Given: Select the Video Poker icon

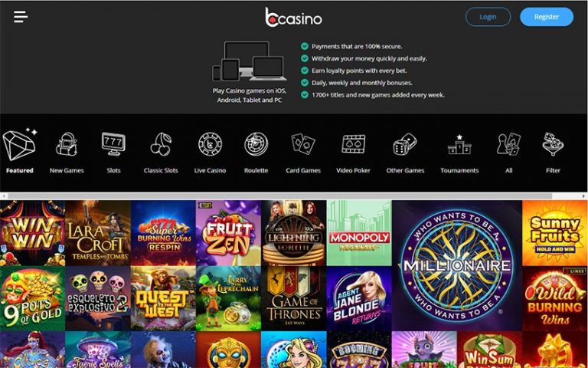Looking at the screenshot, I should coord(353,144).
